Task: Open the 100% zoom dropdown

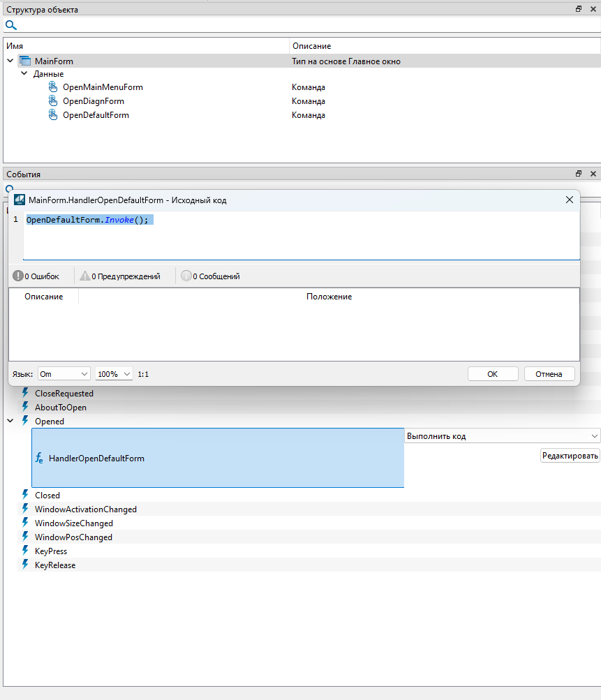Action: [114, 374]
